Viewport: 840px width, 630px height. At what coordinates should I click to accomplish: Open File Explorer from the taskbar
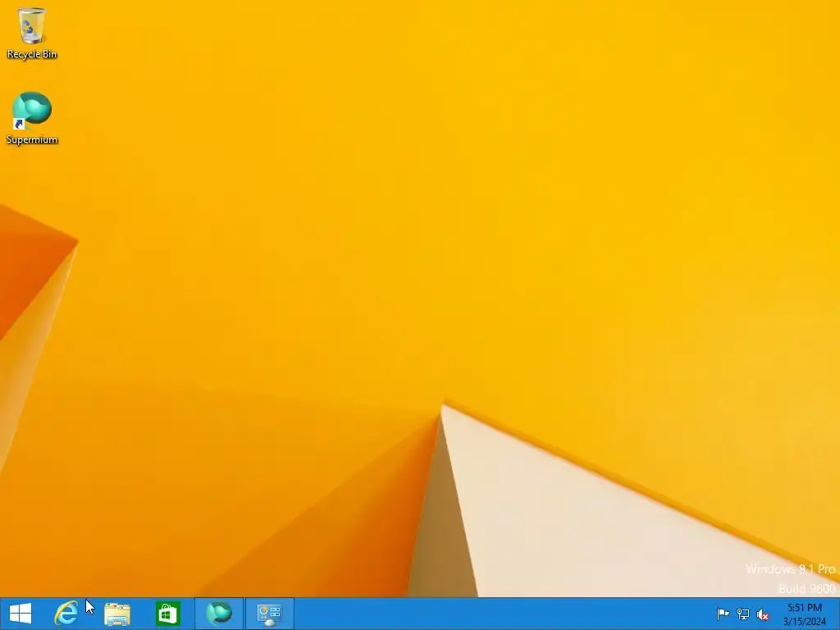click(116, 614)
